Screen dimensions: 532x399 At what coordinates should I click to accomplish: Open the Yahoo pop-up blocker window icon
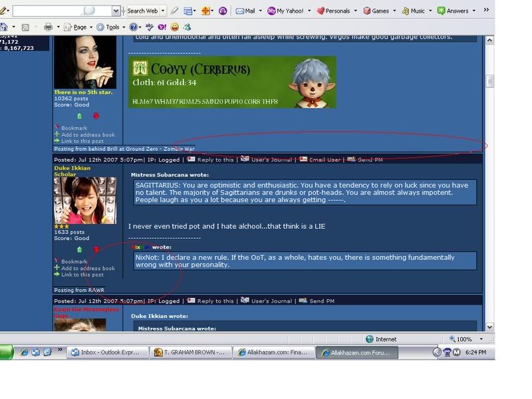(x=188, y=11)
